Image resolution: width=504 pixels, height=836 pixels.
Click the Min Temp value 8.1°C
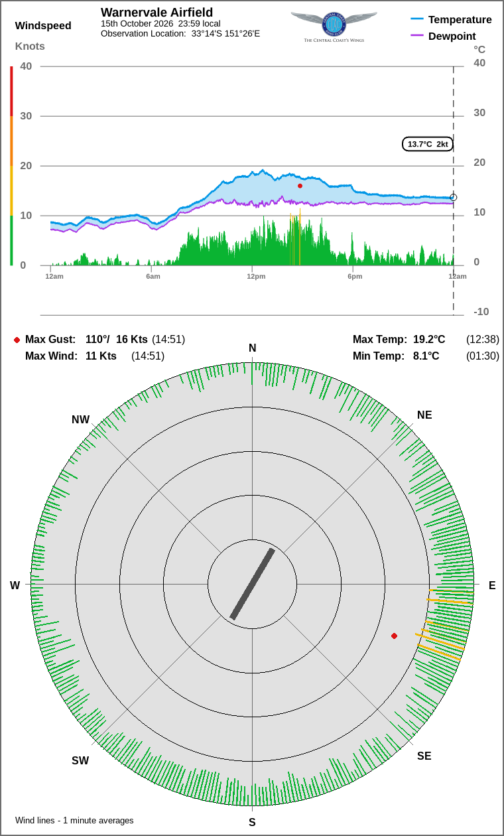pos(426,356)
